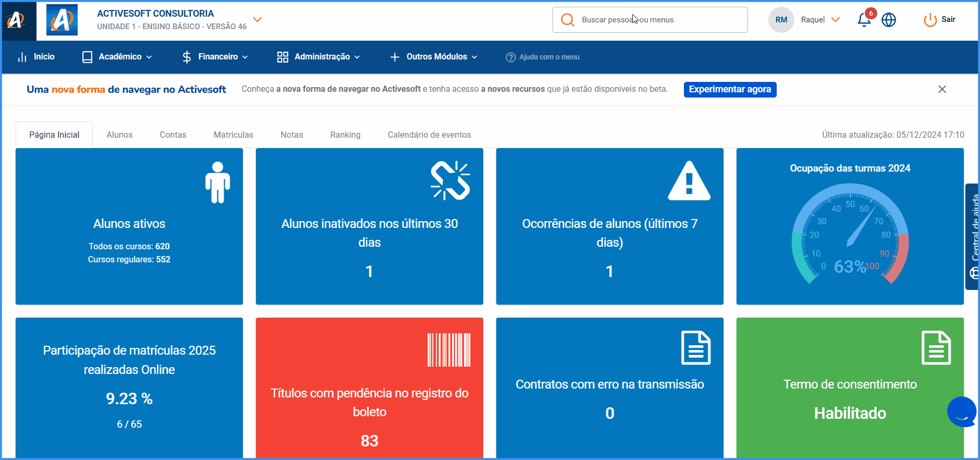Click the Outros Módulos plus icon
Image resolution: width=980 pixels, height=460 pixels.
click(395, 57)
